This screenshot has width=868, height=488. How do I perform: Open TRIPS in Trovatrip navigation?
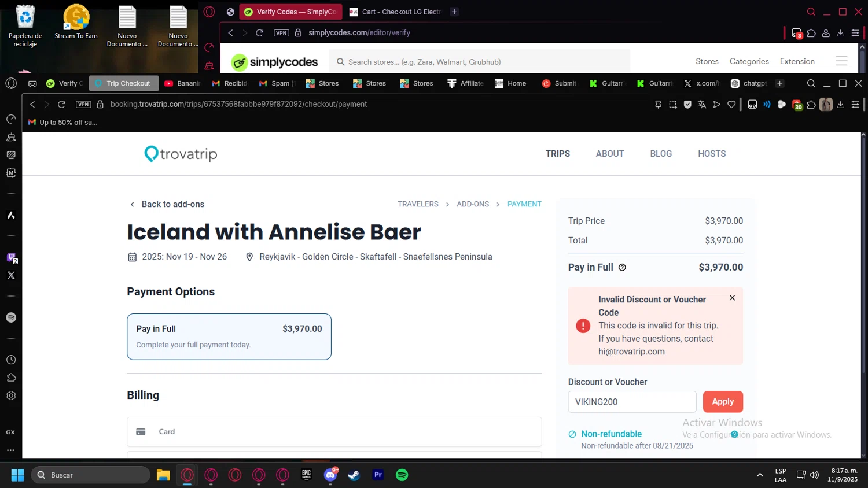tap(558, 154)
